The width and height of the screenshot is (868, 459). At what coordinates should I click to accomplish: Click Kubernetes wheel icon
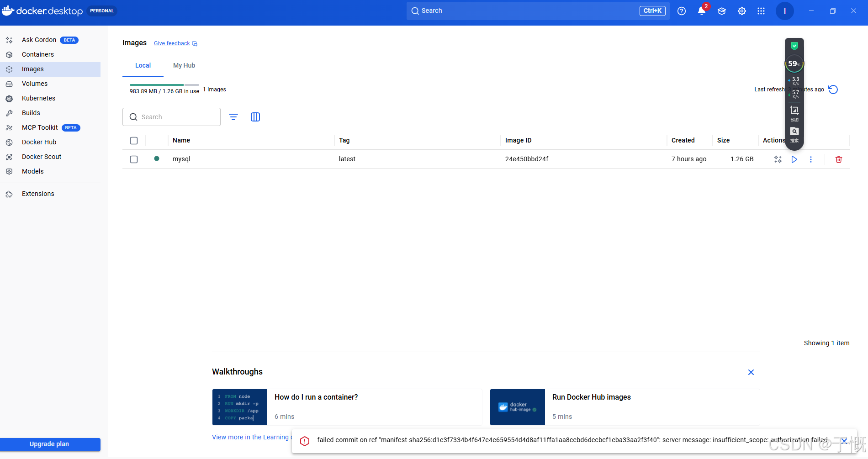9,99
